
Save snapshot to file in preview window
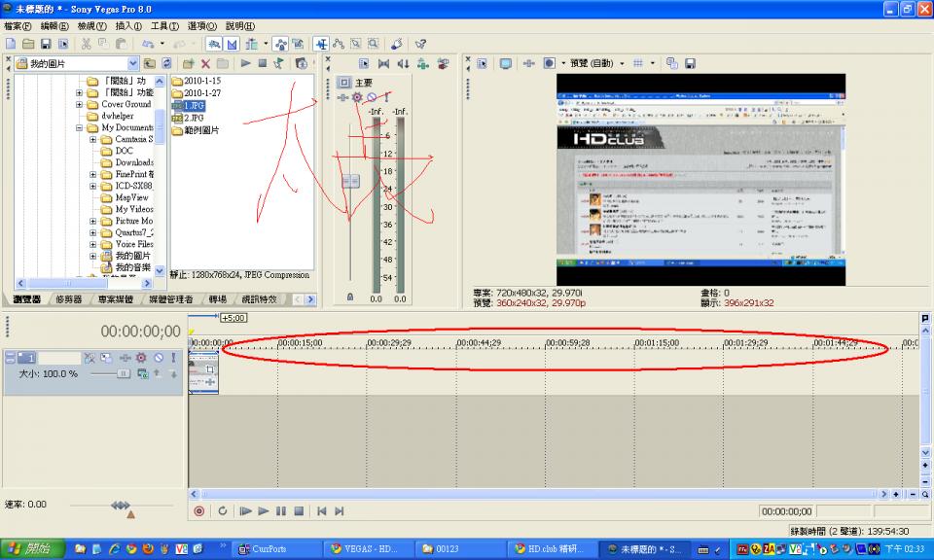coord(690,63)
